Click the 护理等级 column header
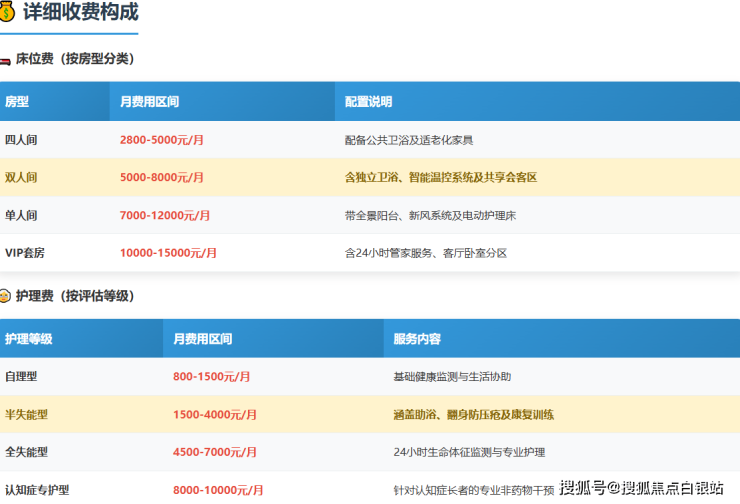 point(82,338)
